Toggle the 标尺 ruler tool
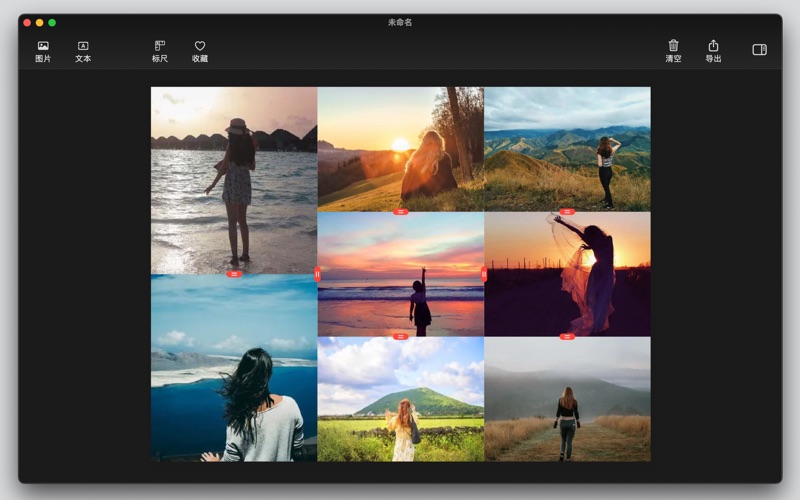 [160, 52]
